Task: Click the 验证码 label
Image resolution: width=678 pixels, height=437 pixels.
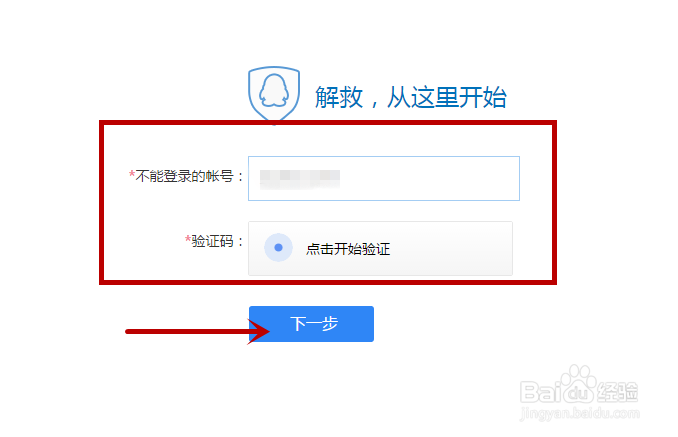Action: (213, 241)
